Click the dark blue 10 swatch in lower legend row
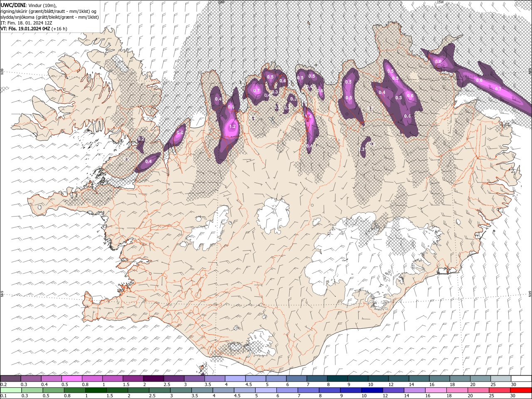The width and height of the screenshot is (532, 399). (x=372, y=390)
